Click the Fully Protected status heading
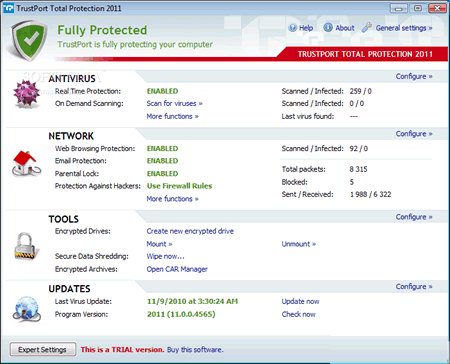The width and height of the screenshot is (450, 364). point(102,30)
